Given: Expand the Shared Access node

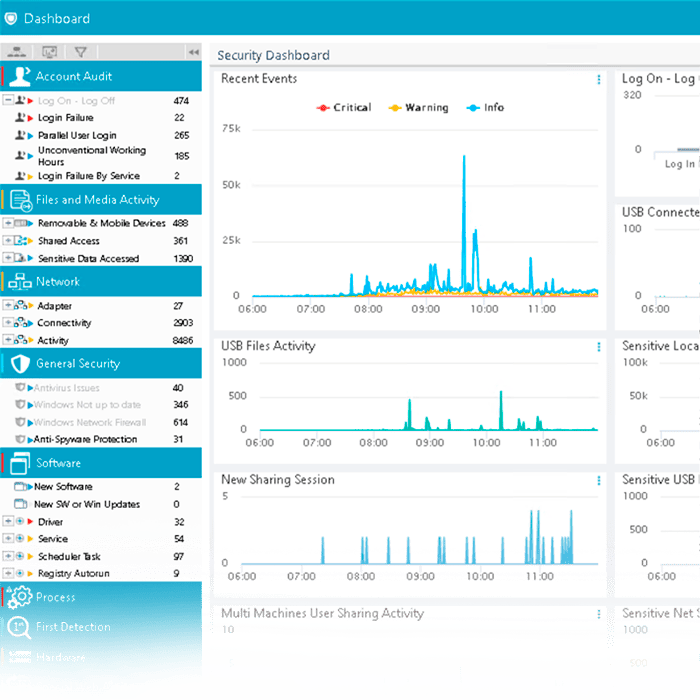Looking at the screenshot, I should point(8,241).
